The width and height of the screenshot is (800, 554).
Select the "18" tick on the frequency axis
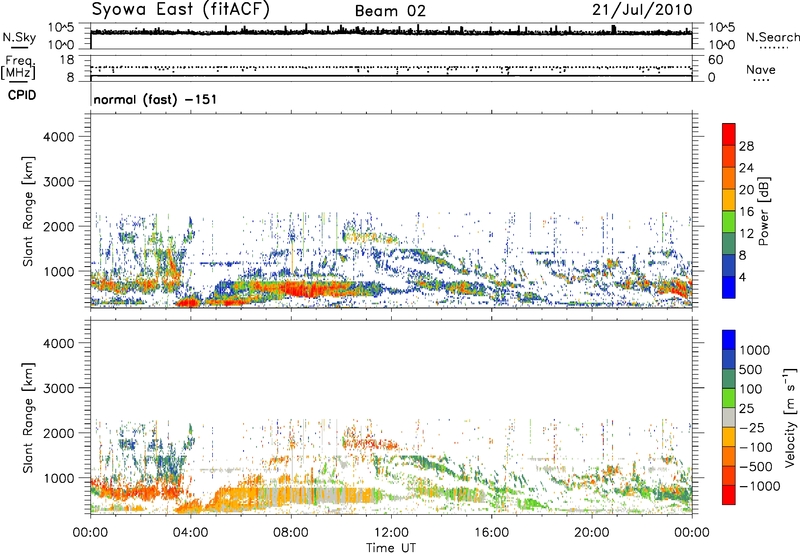pyautogui.click(x=67, y=60)
